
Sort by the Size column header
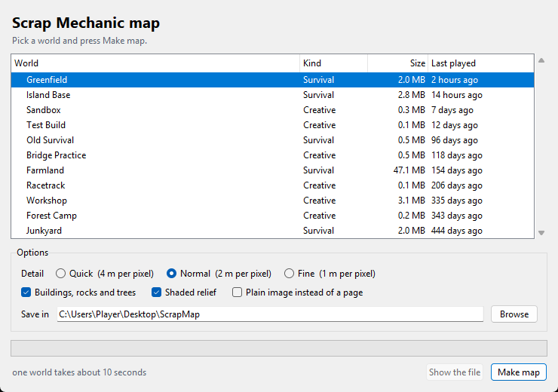(397, 63)
